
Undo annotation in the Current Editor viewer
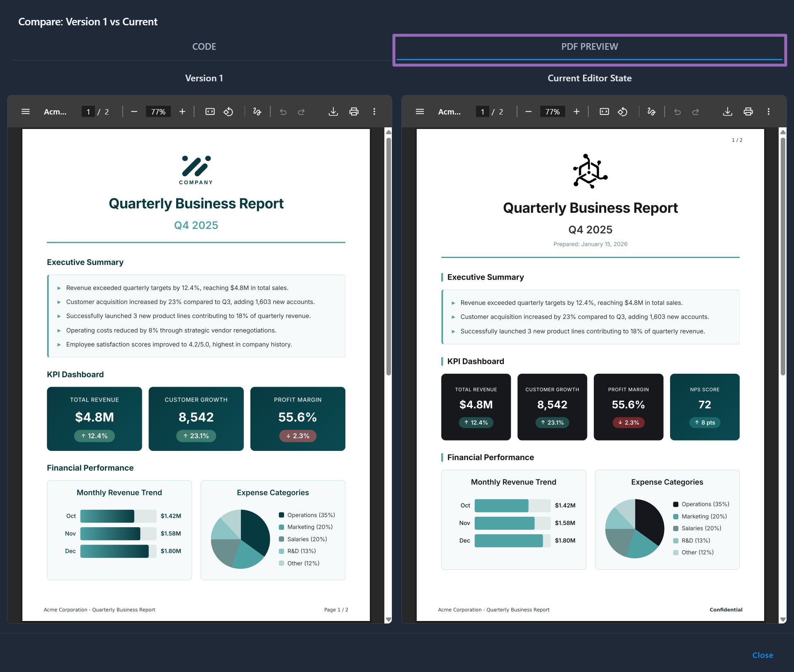[677, 111]
